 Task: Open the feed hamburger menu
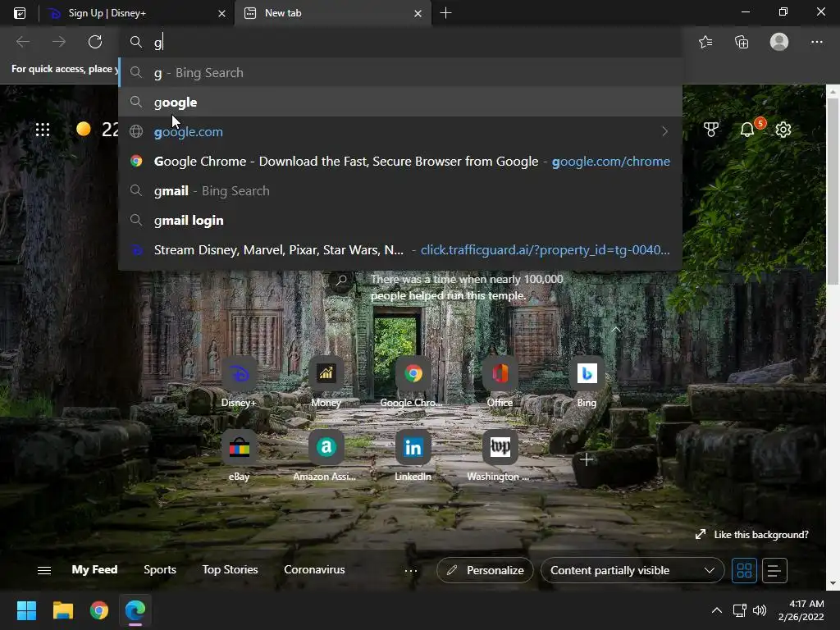pyautogui.click(x=44, y=570)
